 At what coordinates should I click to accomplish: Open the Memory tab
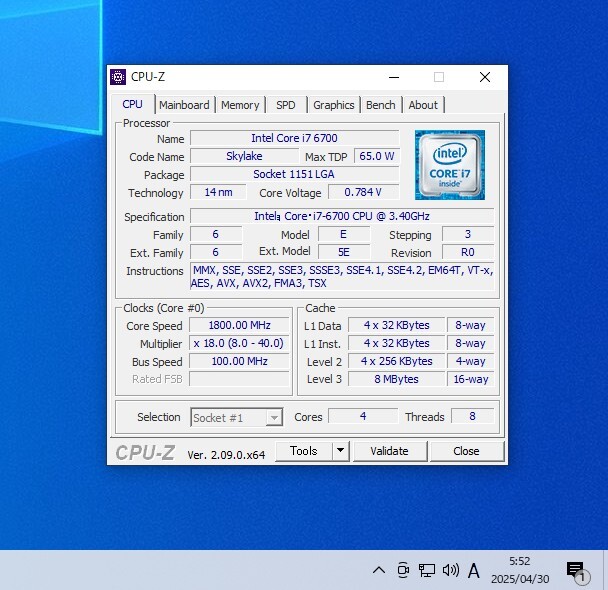tap(240, 105)
